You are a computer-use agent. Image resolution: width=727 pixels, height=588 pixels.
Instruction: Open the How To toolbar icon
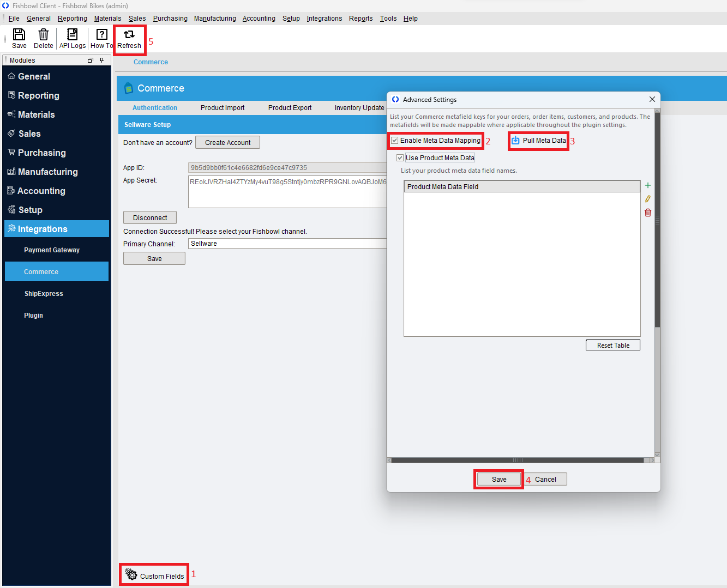(101, 38)
